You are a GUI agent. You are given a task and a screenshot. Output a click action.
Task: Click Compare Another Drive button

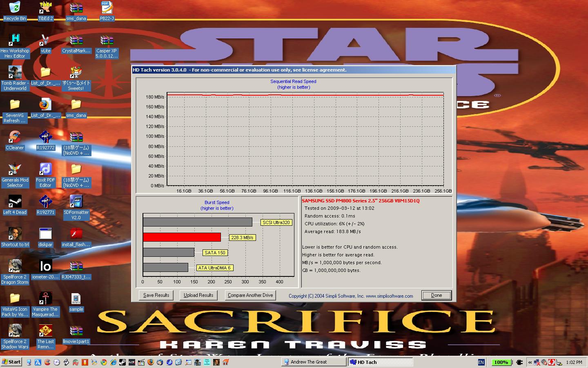(250, 295)
